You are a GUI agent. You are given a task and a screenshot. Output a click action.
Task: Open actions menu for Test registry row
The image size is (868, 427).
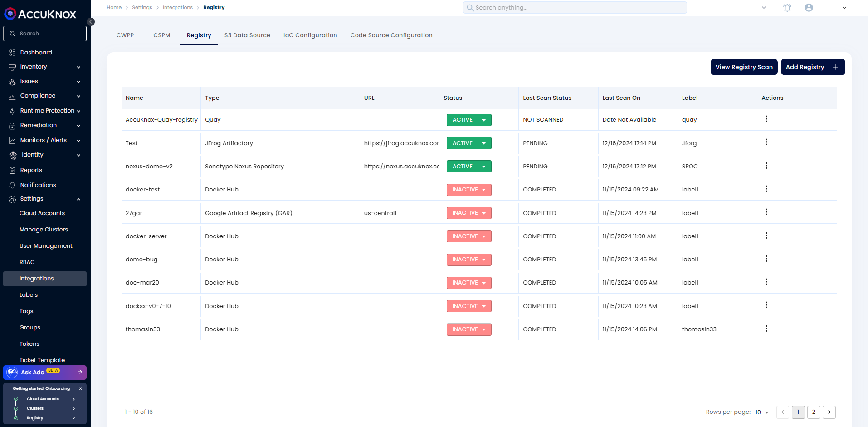pos(766,142)
